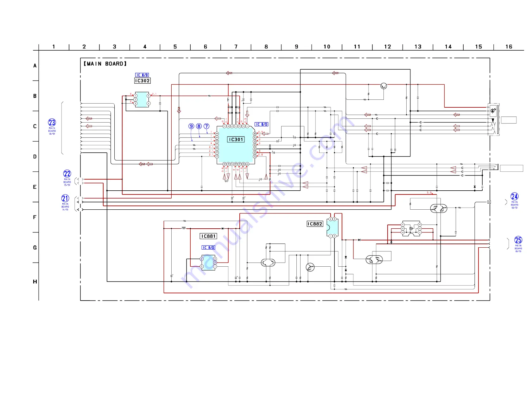Click the IC881 label text

tap(208, 236)
